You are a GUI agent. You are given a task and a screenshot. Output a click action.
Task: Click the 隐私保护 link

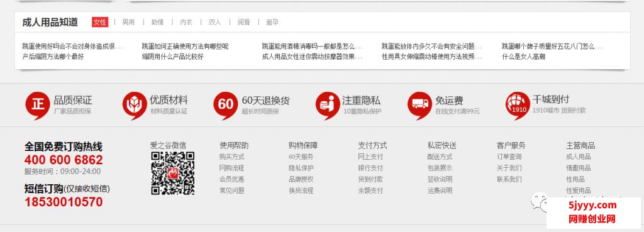(301, 168)
